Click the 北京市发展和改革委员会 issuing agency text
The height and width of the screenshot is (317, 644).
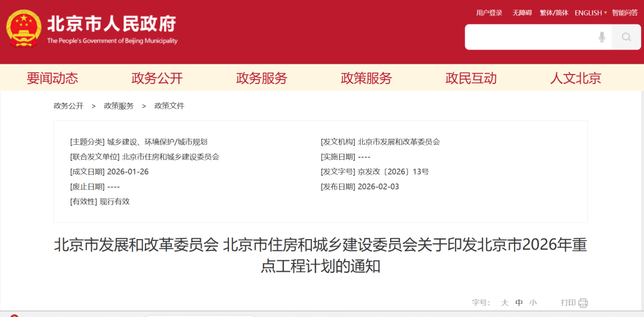[399, 142]
